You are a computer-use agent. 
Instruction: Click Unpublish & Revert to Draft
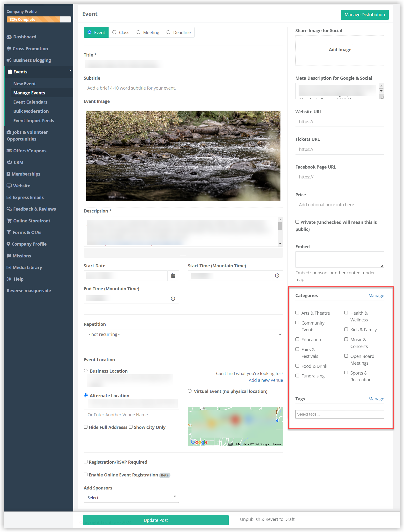(267, 519)
